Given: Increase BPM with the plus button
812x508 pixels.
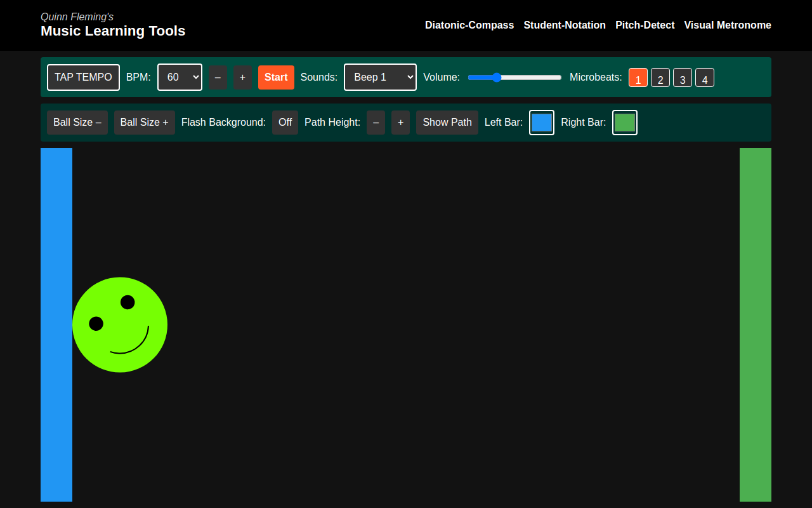Looking at the screenshot, I should 242,77.
